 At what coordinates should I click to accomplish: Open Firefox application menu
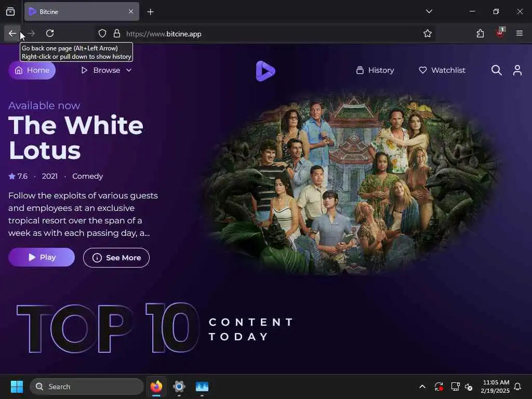[x=520, y=33]
